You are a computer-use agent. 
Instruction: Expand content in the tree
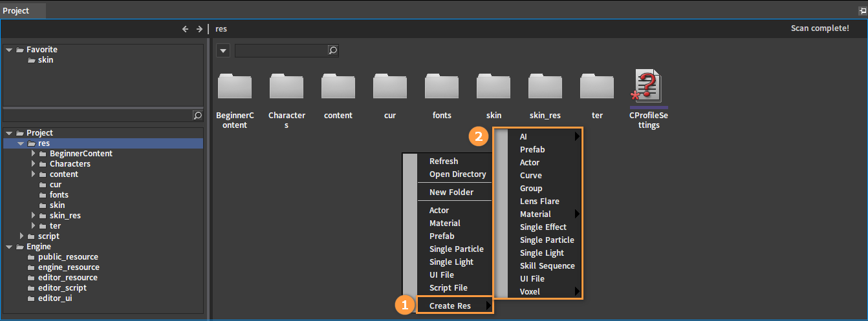[x=33, y=174]
